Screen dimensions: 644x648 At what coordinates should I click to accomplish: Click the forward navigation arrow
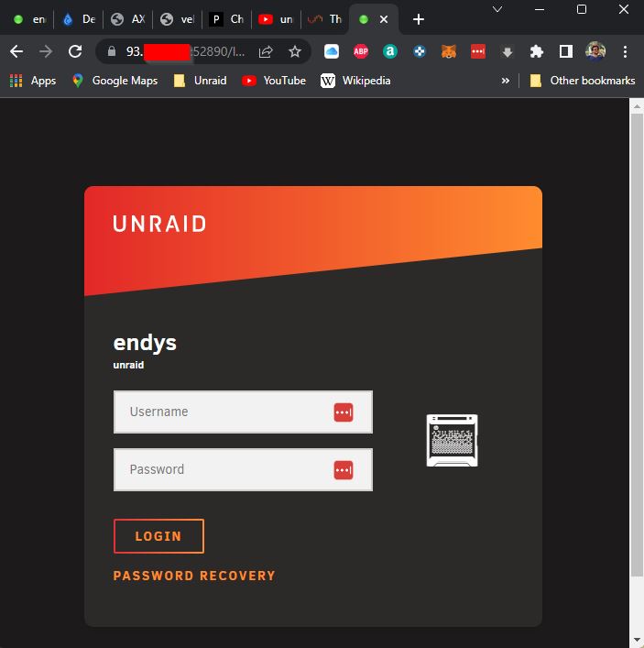46,51
